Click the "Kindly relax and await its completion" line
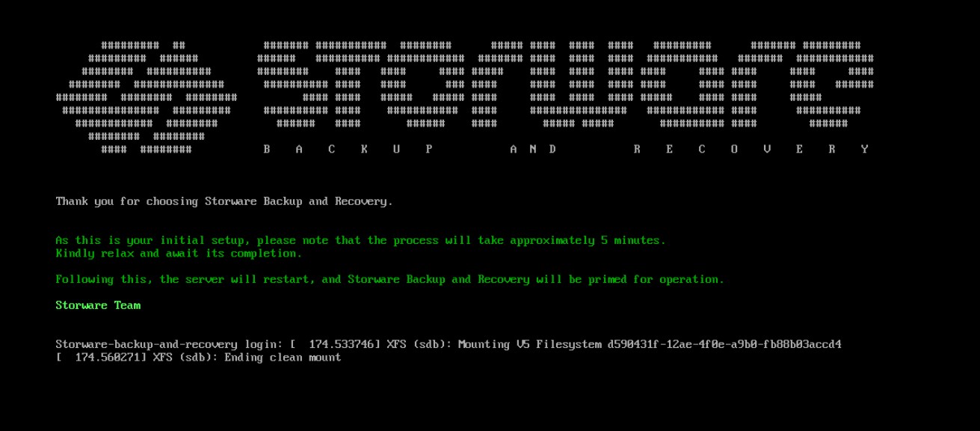Viewport: 980px width, 431px height. click(x=179, y=253)
